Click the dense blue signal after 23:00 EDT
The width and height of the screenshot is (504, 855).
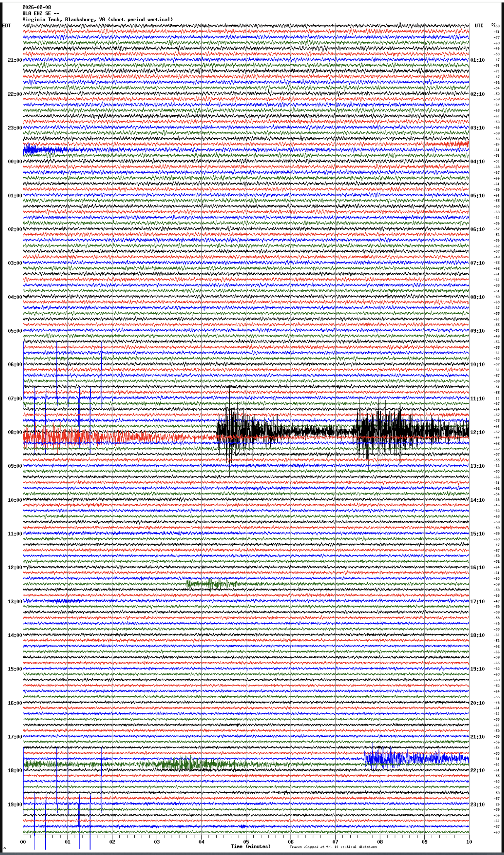[x=41, y=150]
